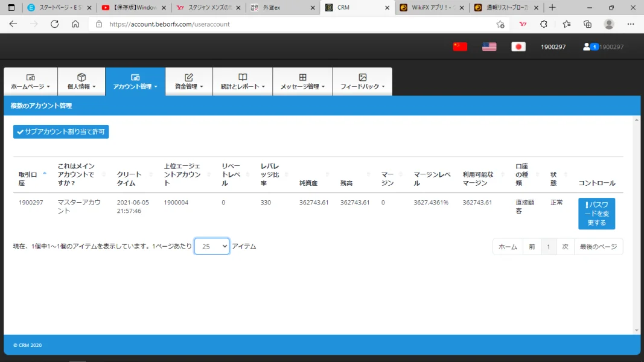Viewport: 644px width, 362px height.
Task: Switch to the アカウント管理 tab
Action: click(135, 81)
